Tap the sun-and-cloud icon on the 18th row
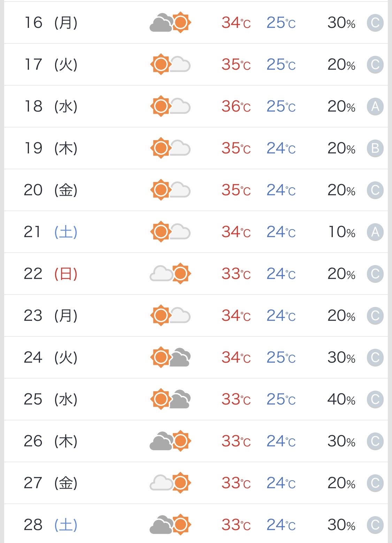This screenshot has height=543, width=392. 170,106
